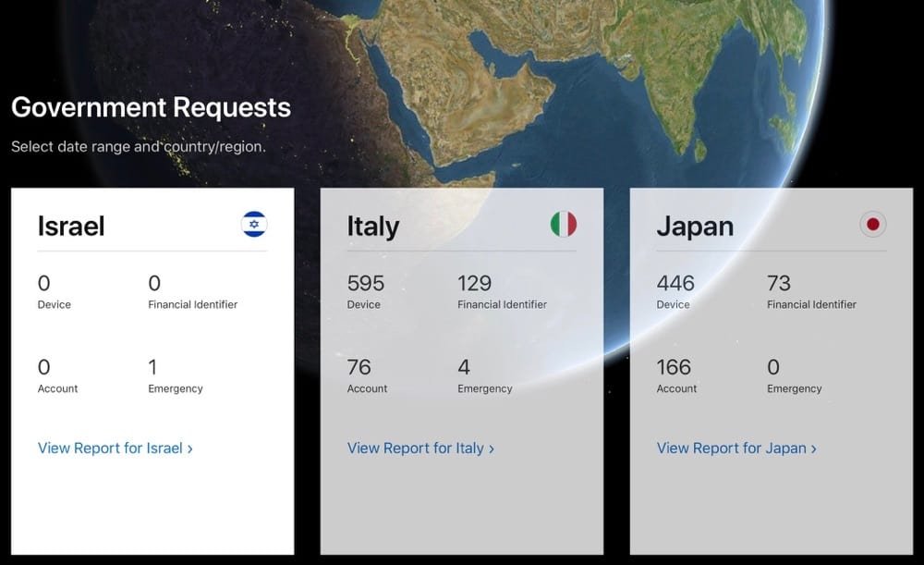The image size is (924, 565).
Task: Select the Israel card title
Action: point(71,226)
